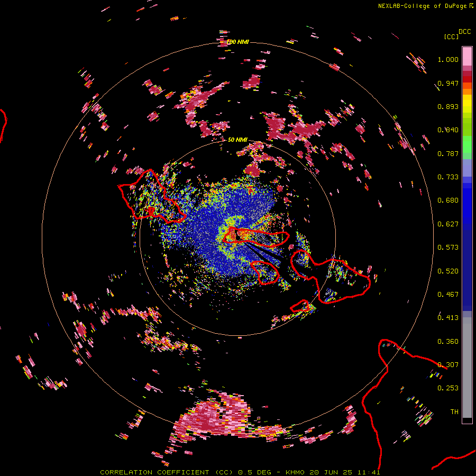Click the 0.733 color scale value
476x476 pixels.
click(448, 177)
